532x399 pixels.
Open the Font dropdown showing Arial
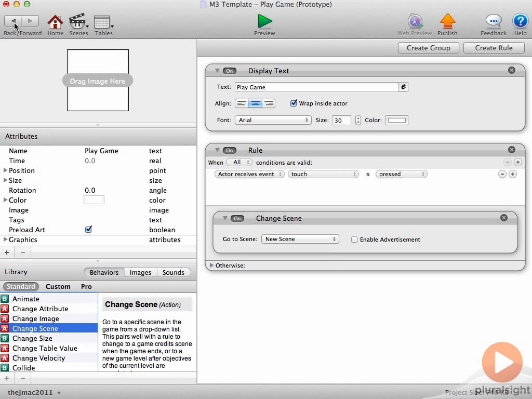click(x=273, y=120)
